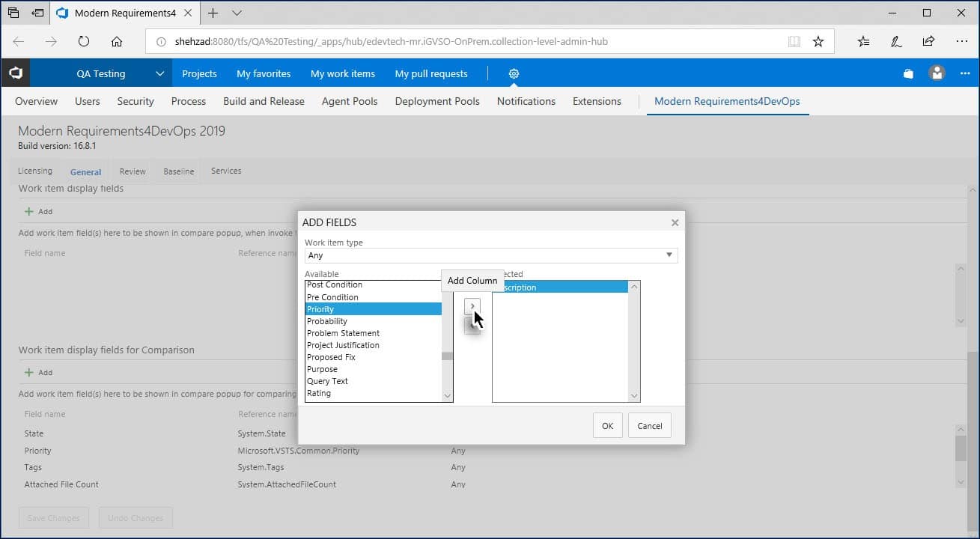The height and width of the screenshot is (539, 980).
Task: Open My favorites in the top navigation
Action: click(264, 73)
